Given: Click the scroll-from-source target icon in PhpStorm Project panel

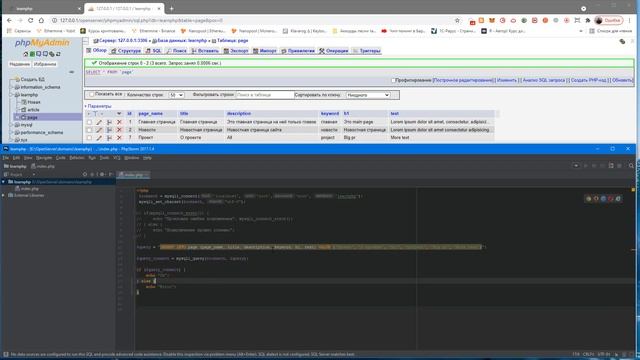Looking at the screenshot, I should (x=85, y=174).
